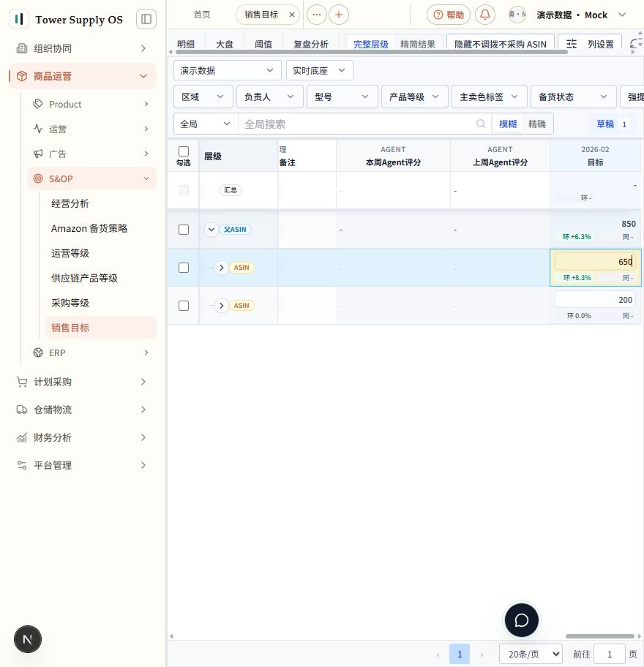Viewport: 644px width, 667px height.
Task: Open the 20条/页 page size dropdown
Action: pyautogui.click(x=531, y=655)
